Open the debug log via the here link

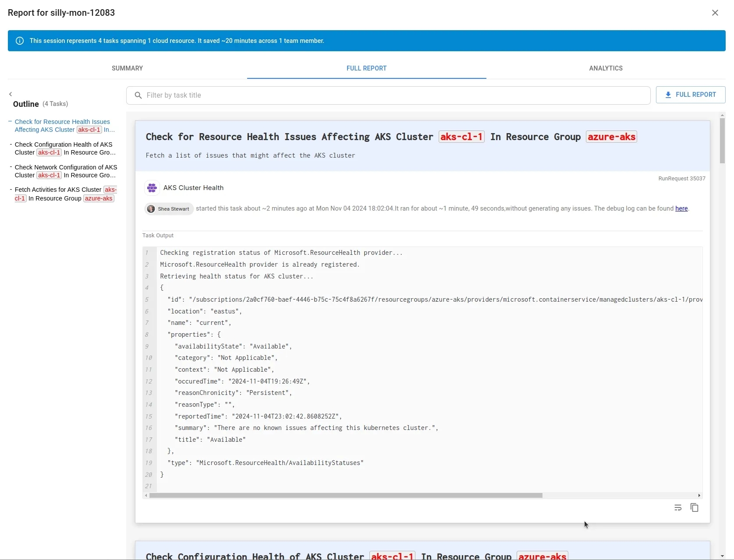pos(681,209)
